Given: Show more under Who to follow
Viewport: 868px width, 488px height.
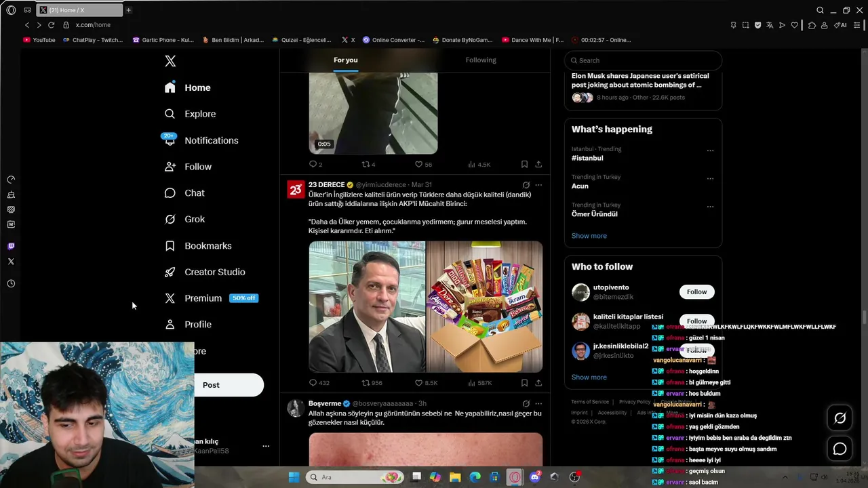Looking at the screenshot, I should tap(589, 377).
